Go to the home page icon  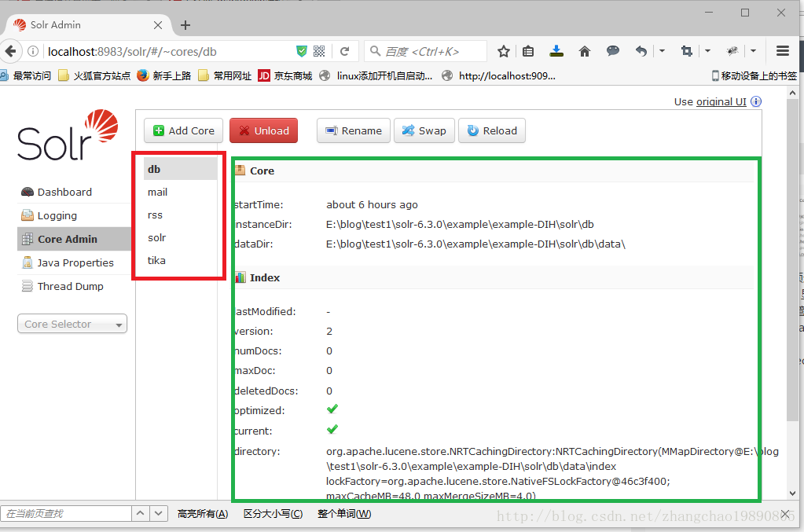point(585,51)
